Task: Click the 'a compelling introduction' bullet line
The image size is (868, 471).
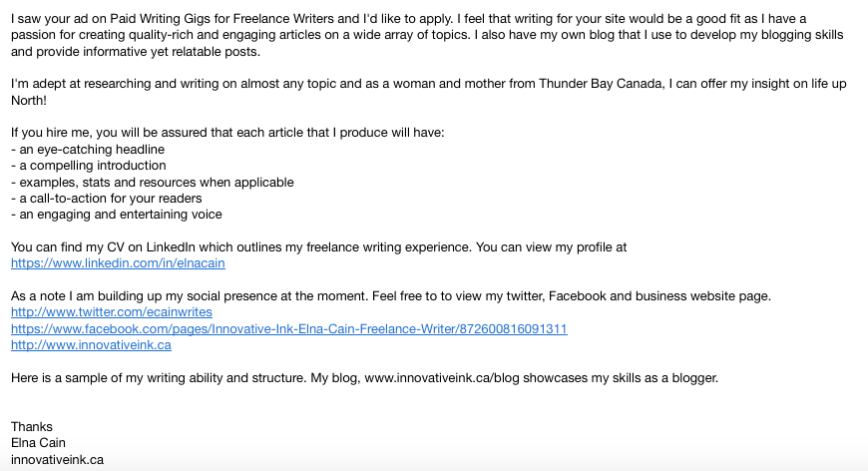Action: click(89, 166)
